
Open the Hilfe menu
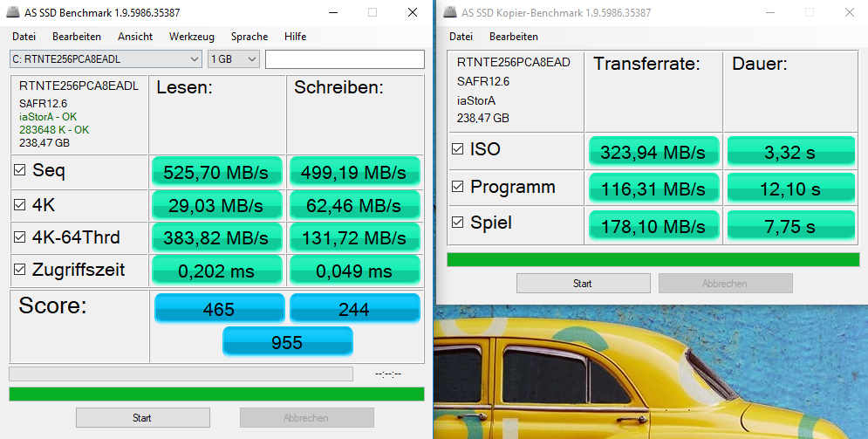coord(295,37)
